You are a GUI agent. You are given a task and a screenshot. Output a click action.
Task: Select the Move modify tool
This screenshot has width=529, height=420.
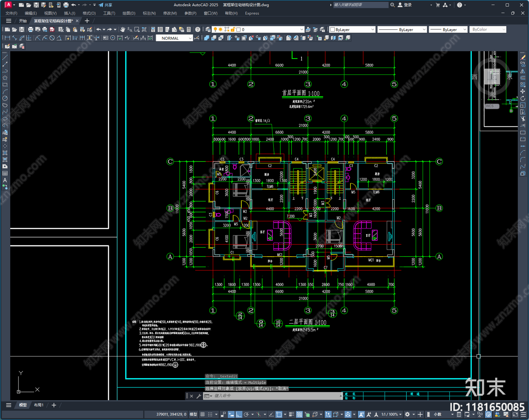coord(523,91)
